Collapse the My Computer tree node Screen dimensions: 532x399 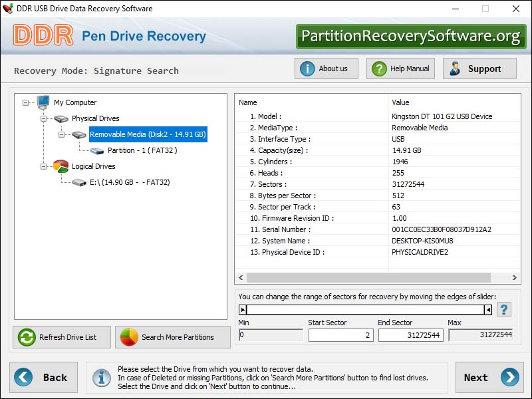tap(26, 102)
